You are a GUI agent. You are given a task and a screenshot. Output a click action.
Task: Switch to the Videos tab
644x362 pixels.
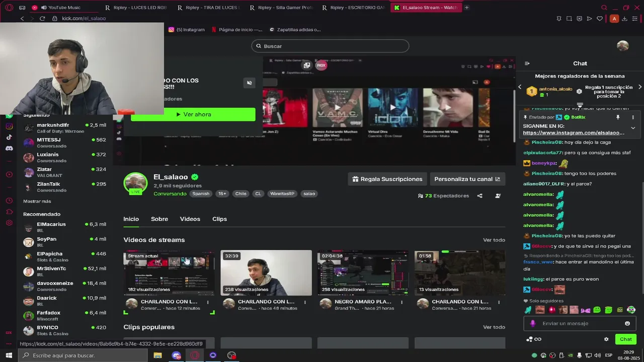pos(190,219)
